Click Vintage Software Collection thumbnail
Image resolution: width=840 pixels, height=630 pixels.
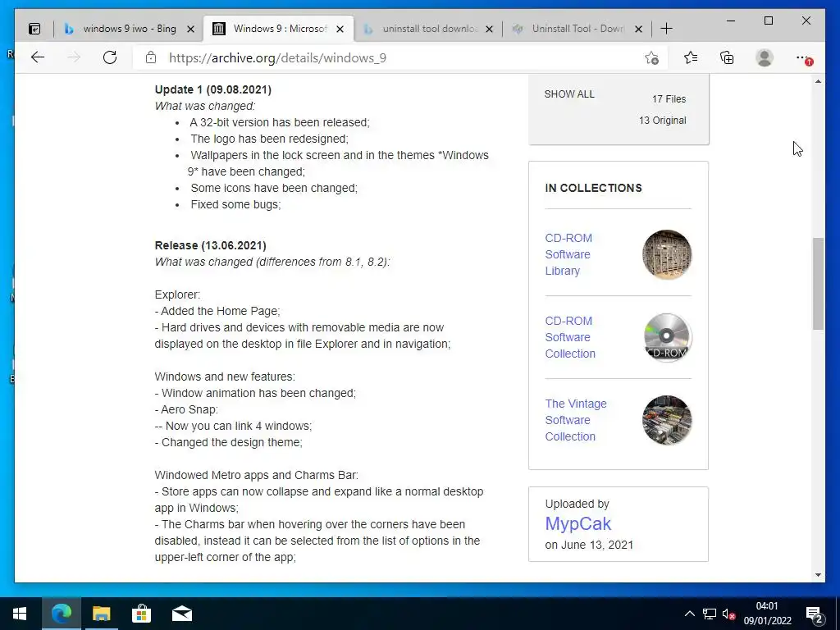(666, 420)
